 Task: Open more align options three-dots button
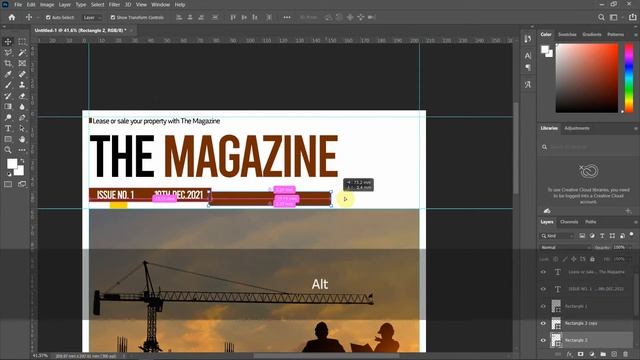point(287,17)
